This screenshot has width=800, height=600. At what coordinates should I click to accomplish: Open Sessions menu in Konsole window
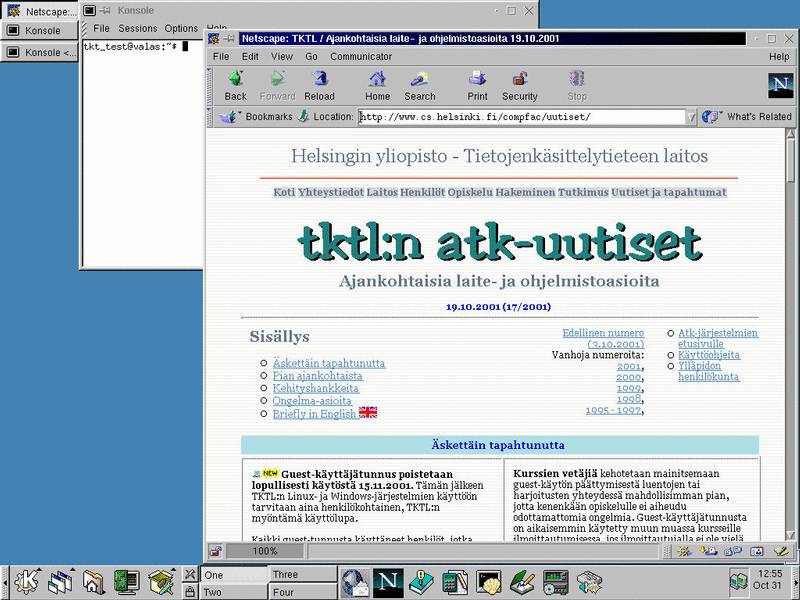138,29
